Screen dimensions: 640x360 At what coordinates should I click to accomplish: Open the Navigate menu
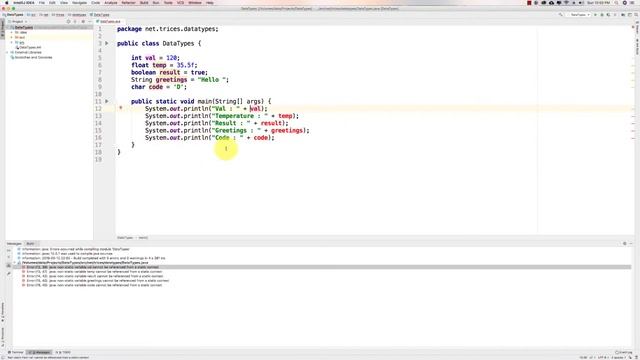click(80, 2)
